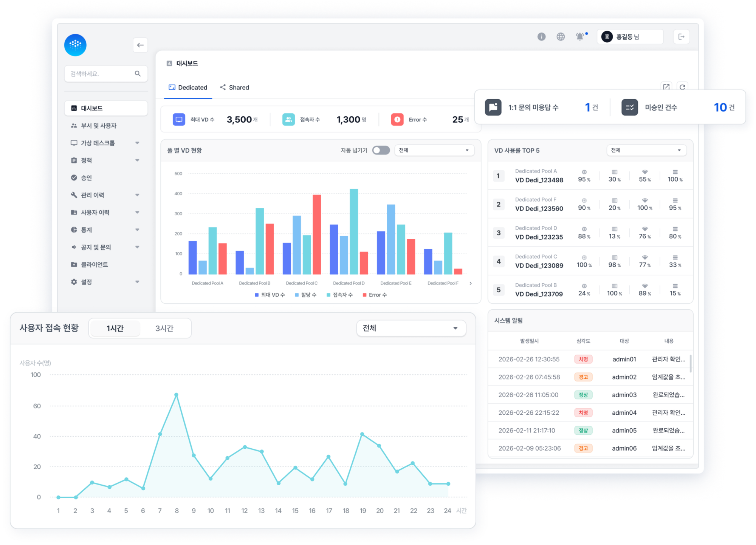Switch to the Shared tab
Screen dimensions: 756x545
pos(235,88)
